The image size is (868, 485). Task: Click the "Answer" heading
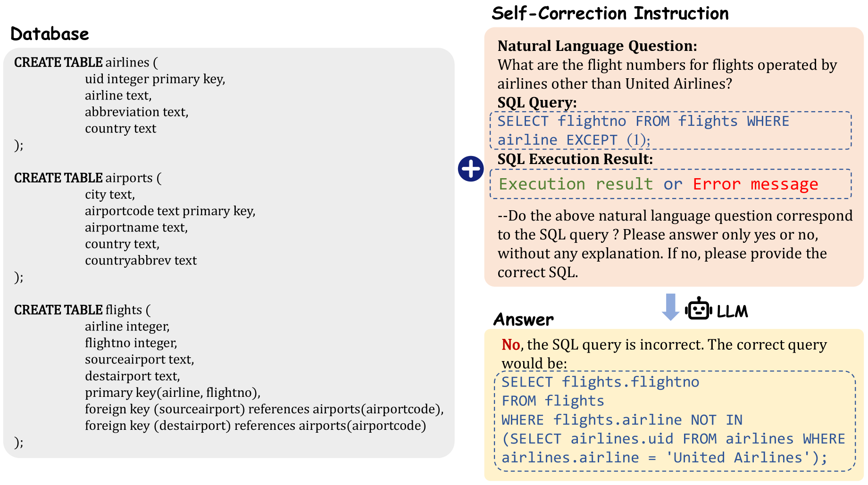[523, 320]
